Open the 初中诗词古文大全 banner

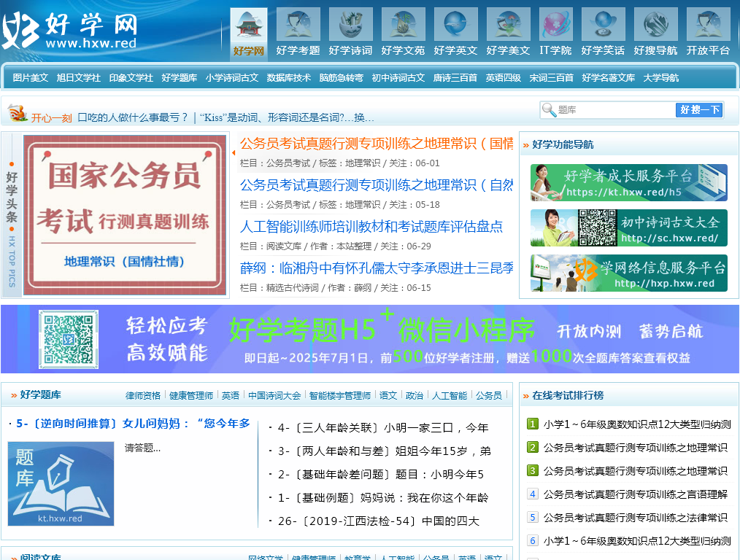[x=628, y=228]
